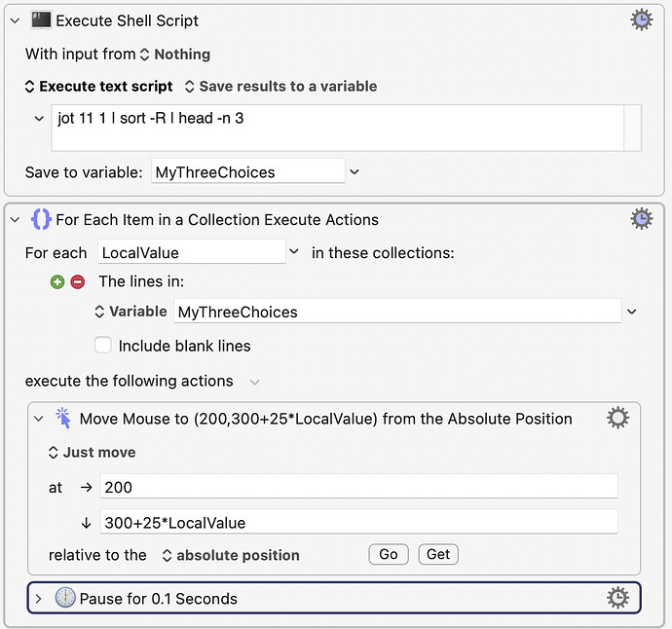Open gear menu for Move Mouse action

[617, 419]
